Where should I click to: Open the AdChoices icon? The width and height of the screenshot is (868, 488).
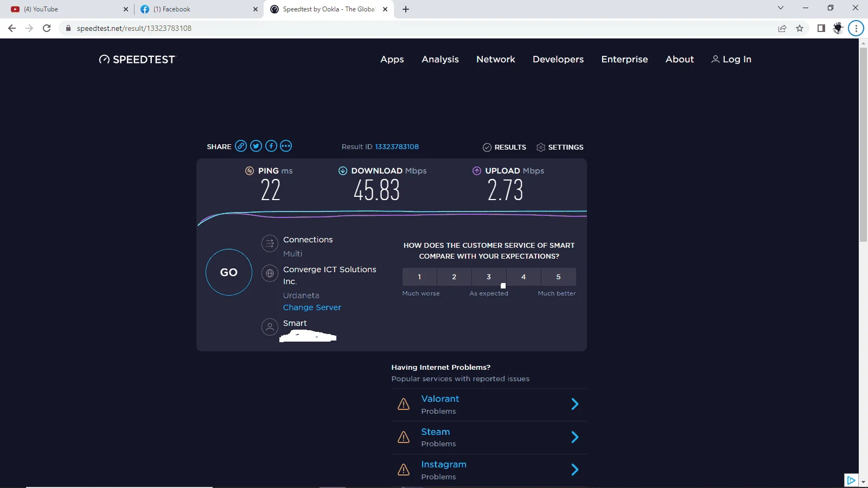(851, 480)
